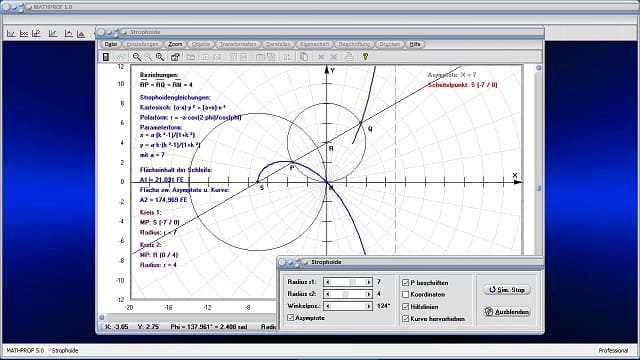Click the 'A2 = 174,969 FE' text
This screenshot has height=360, width=640.
coord(163,200)
